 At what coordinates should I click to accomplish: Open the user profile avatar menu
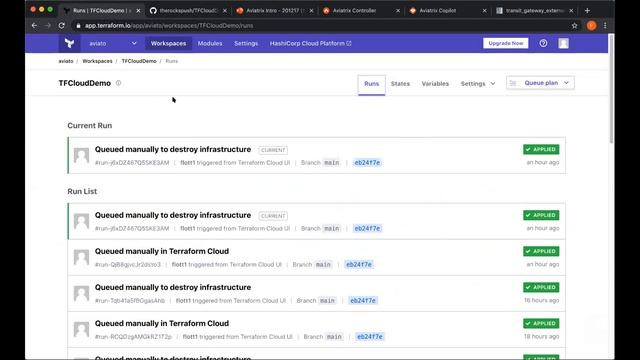pyautogui.click(x=563, y=43)
